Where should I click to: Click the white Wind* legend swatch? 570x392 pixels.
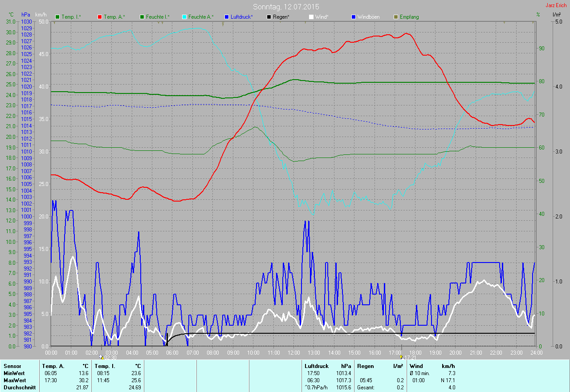311,17
